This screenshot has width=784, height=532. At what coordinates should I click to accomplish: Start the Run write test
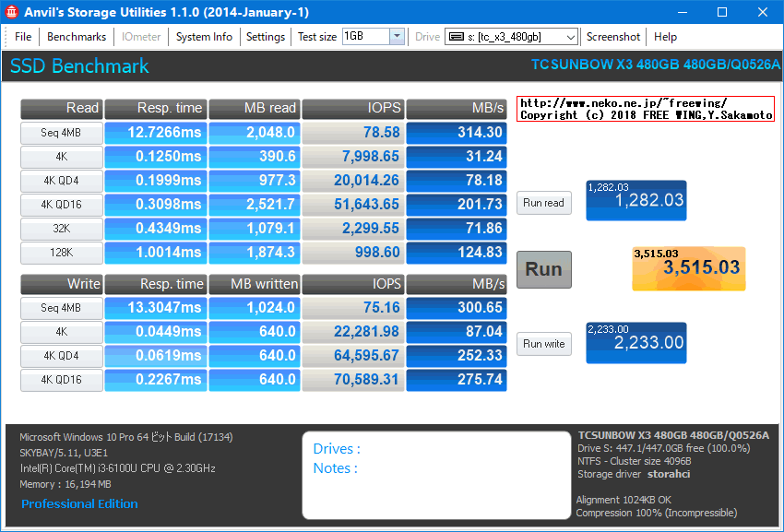point(543,344)
